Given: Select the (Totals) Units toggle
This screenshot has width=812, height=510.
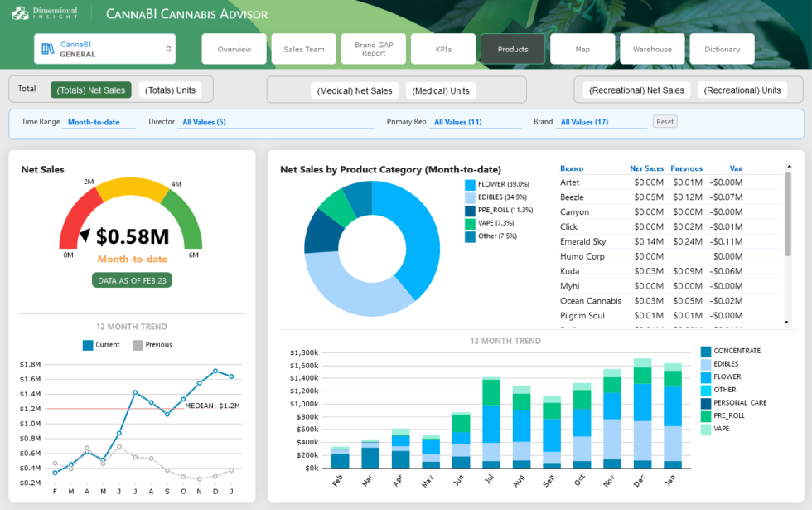Looking at the screenshot, I should tap(168, 90).
